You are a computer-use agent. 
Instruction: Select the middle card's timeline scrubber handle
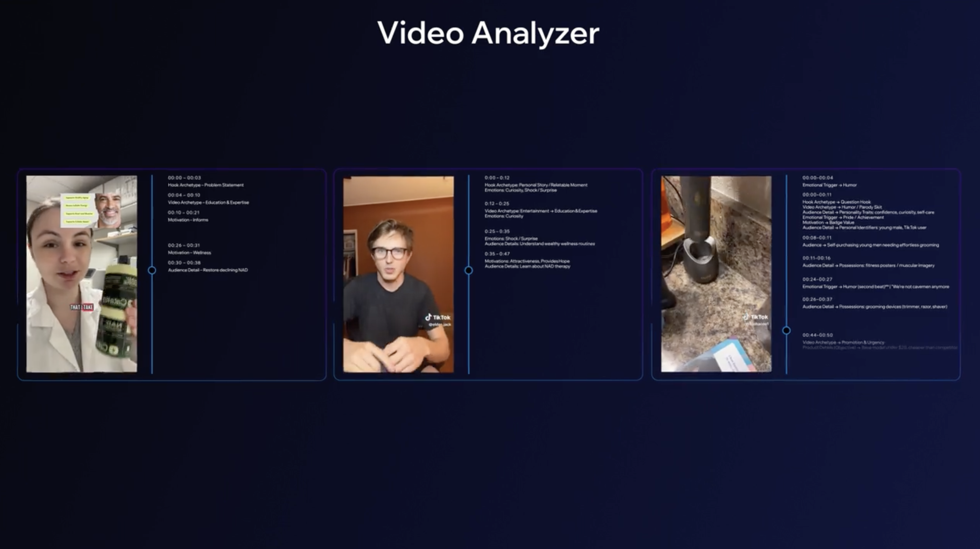point(469,270)
